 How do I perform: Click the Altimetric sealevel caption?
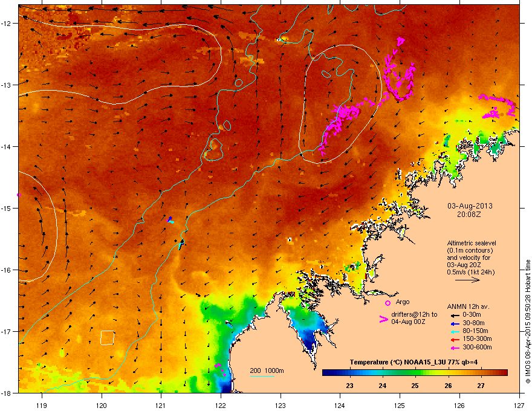(x=472, y=243)
